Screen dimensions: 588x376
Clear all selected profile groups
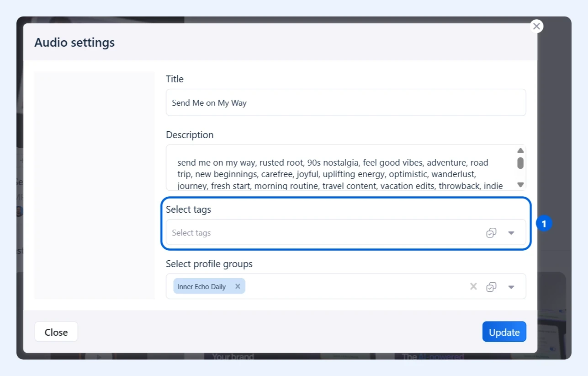coord(473,286)
